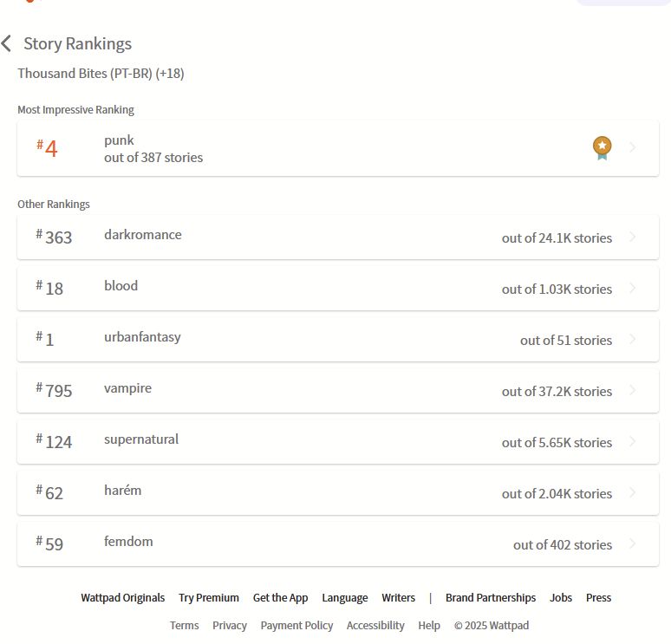Expand the urbanfantasy ranking chevron
The width and height of the screenshot is (671, 644).
click(x=633, y=339)
